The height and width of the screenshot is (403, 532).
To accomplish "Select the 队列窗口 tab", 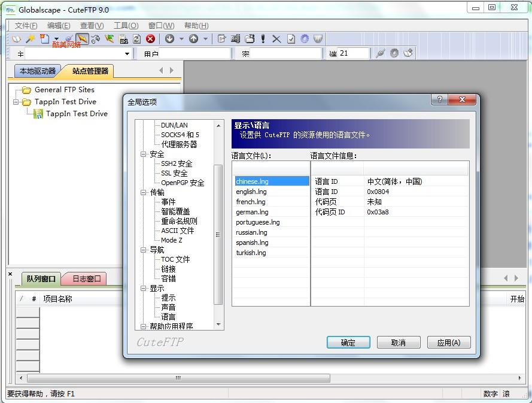I will [41, 278].
